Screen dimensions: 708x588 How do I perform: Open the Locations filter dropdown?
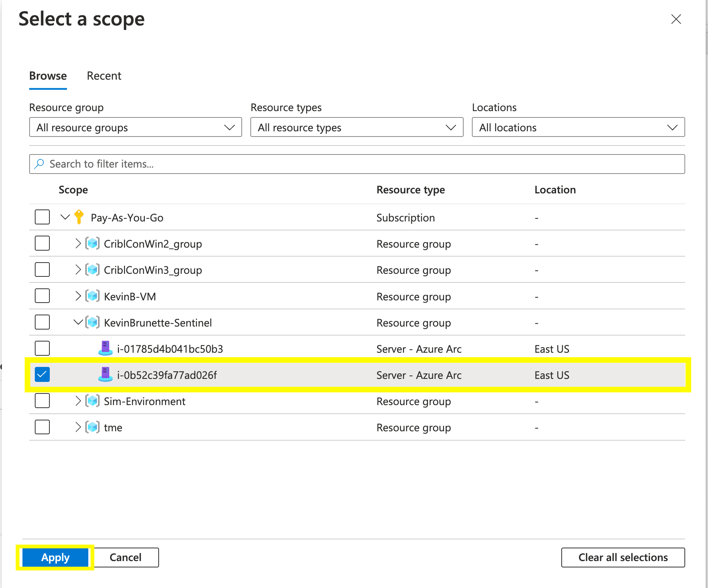pos(578,128)
